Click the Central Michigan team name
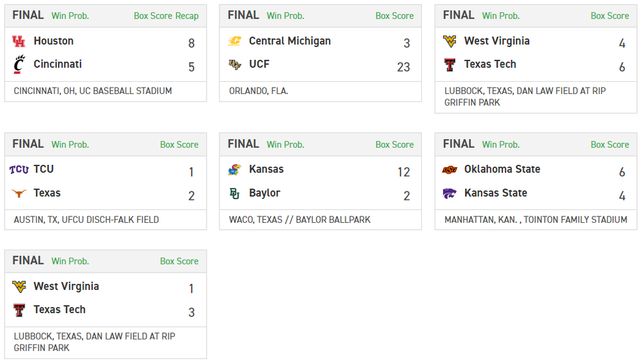The image size is (644, 362). [x=290, y=41]
